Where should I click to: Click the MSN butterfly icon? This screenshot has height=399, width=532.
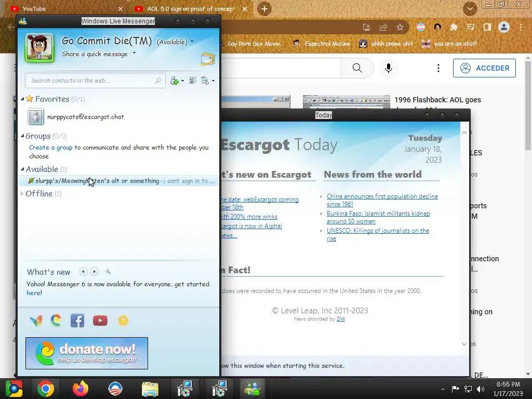point(36,321)
